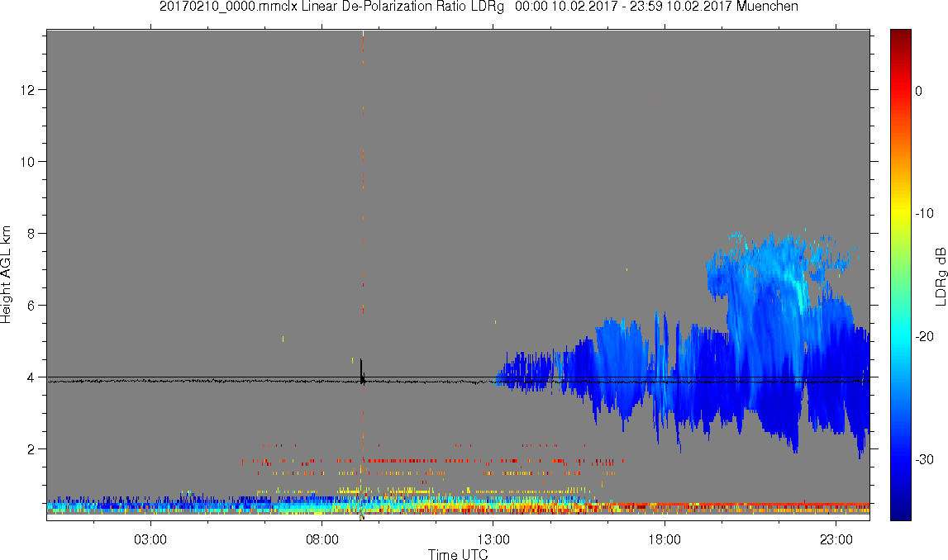Click the 'Time UTC' x-axis label

click(x=458, y=554)
